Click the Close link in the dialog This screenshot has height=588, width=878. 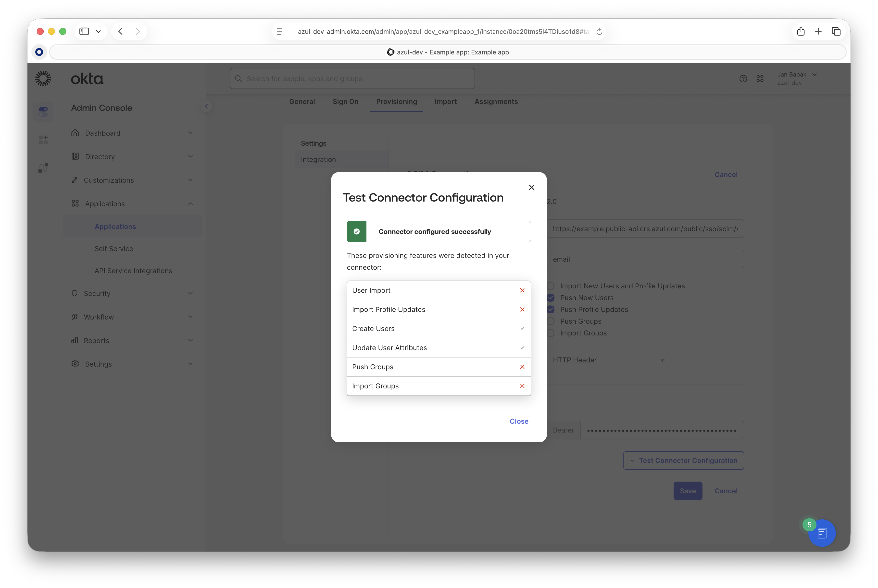pyautogui.click(x=519, y=421)
